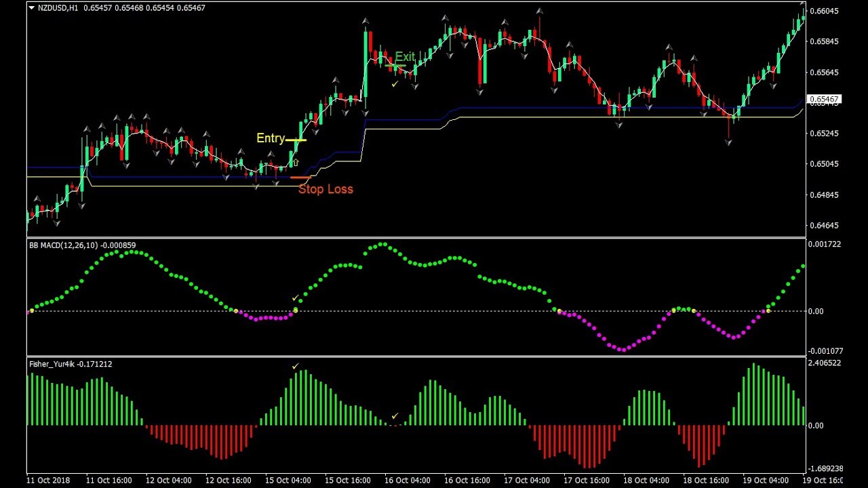868x488 pixels.
Task: Select the NZDUSD,H1 chart title
Action: point(58,8)
